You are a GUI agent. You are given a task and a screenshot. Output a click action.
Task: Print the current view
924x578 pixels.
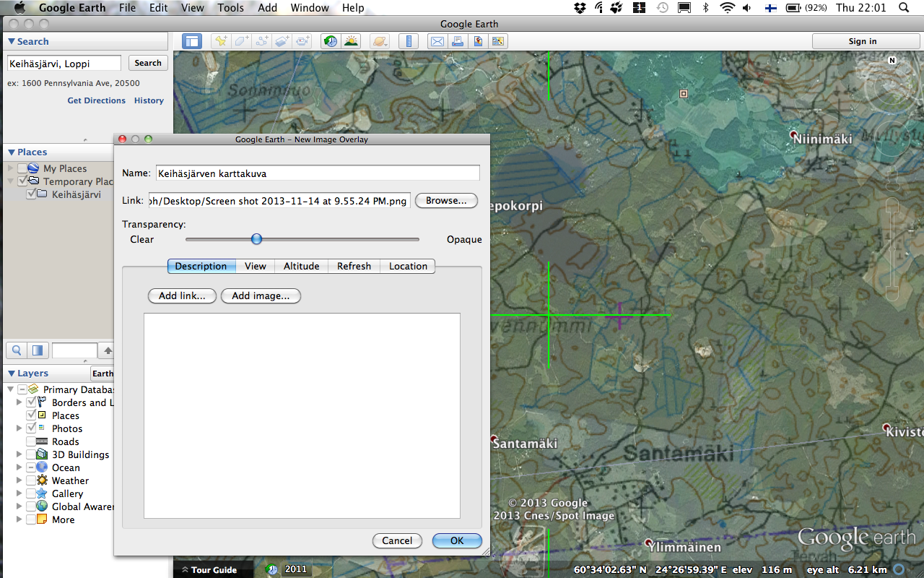[457, 41]
